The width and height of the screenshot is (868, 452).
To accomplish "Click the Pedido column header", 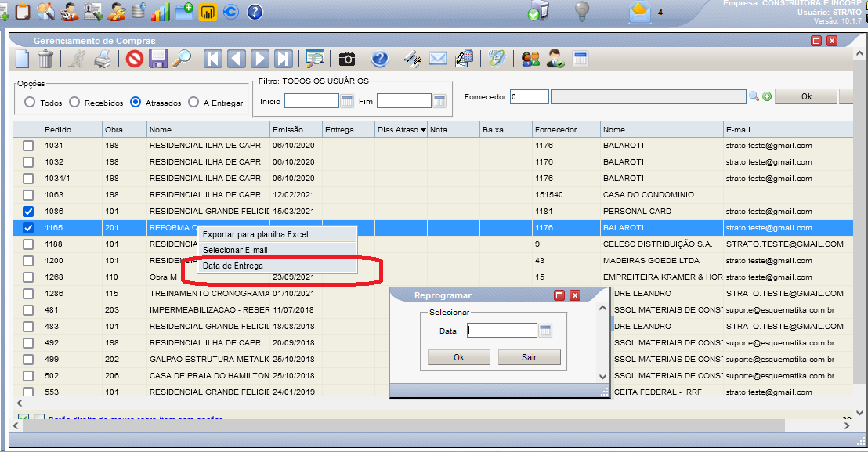I will (x=72, y=129).
